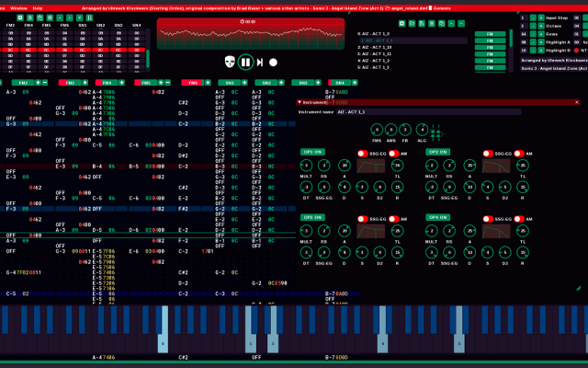
Task: Expand SN4 channel columns with plus
Action: coord(355,83)
